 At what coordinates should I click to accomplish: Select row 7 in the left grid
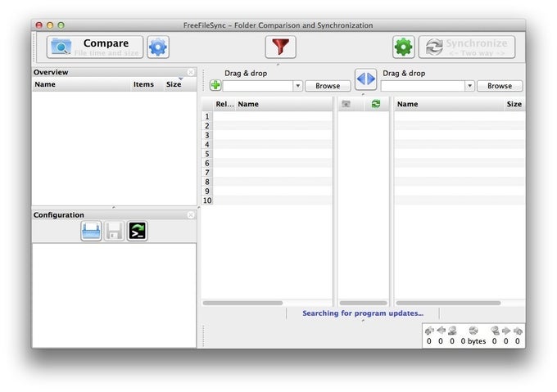267,173
